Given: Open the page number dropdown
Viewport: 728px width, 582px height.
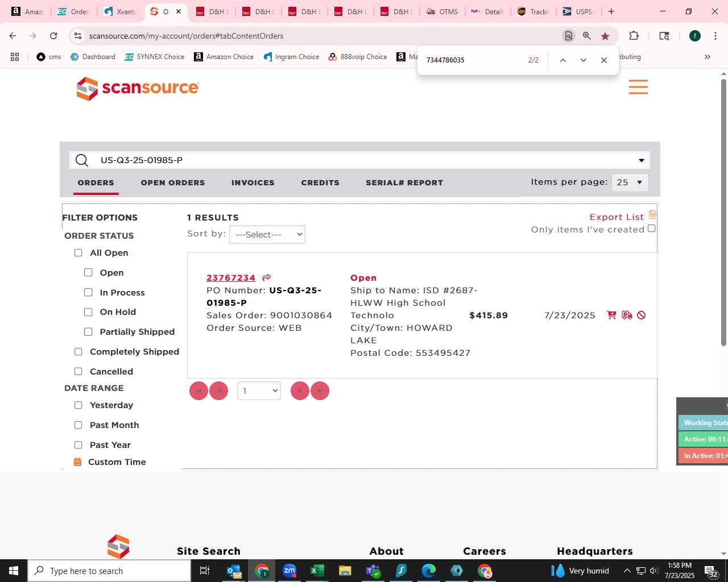Looking at the screenshot, I should click(x=259, y=390).
